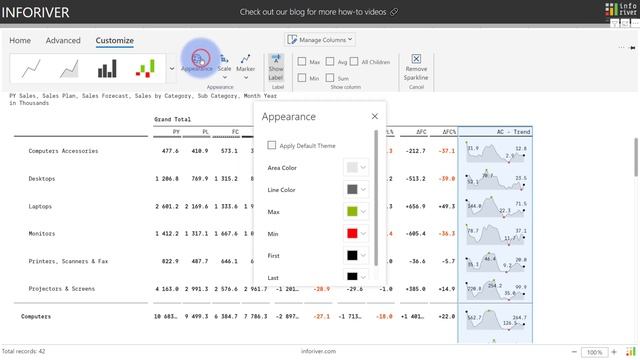Viewport: 640px width, 360px height.
Task: Click the FC column header
Action: click(235, 132)
